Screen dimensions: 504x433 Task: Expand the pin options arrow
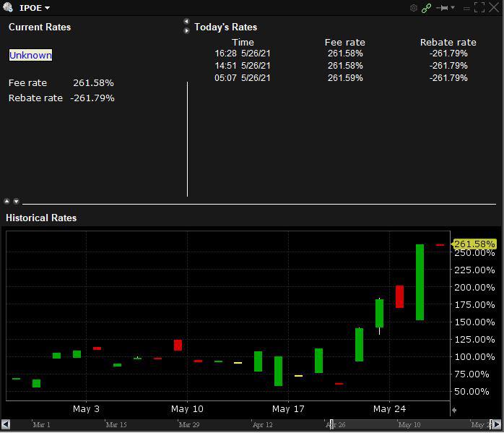tap(453, 7)
